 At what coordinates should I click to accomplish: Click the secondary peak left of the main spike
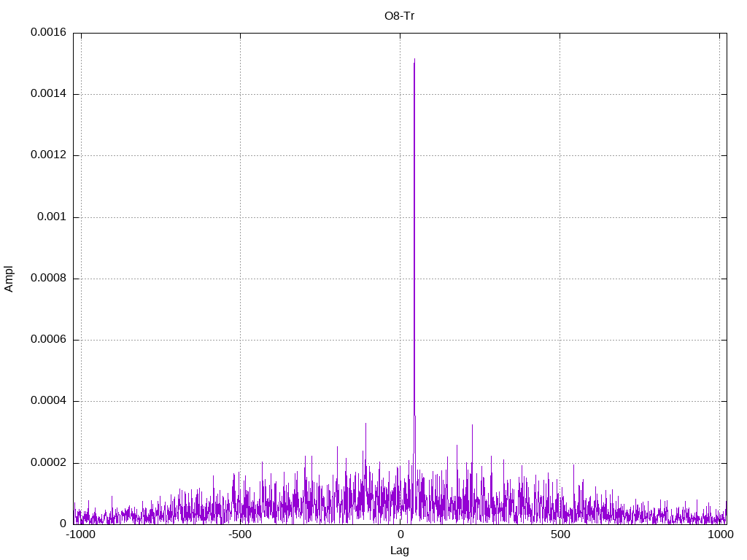(x=365, y=424)
